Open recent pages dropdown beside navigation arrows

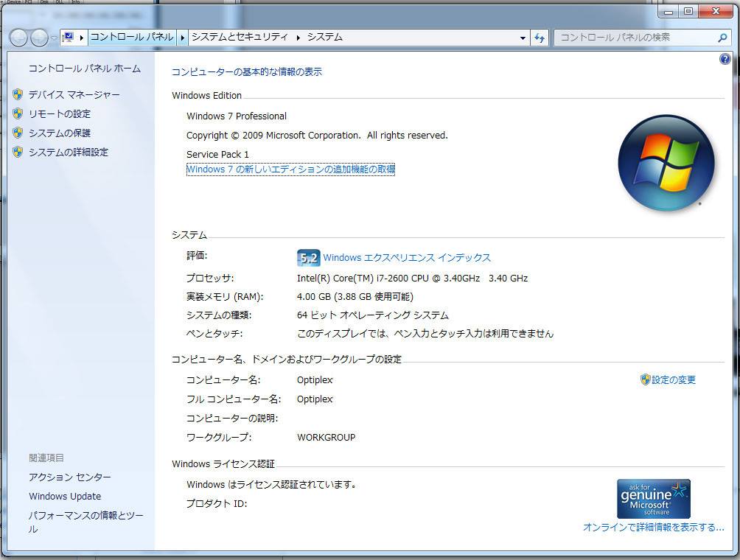pos(54,38)
